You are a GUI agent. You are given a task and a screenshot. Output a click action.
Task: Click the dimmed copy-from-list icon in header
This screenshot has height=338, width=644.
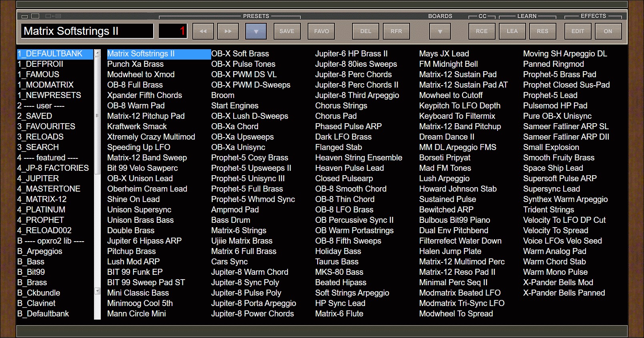click(53, 16)
